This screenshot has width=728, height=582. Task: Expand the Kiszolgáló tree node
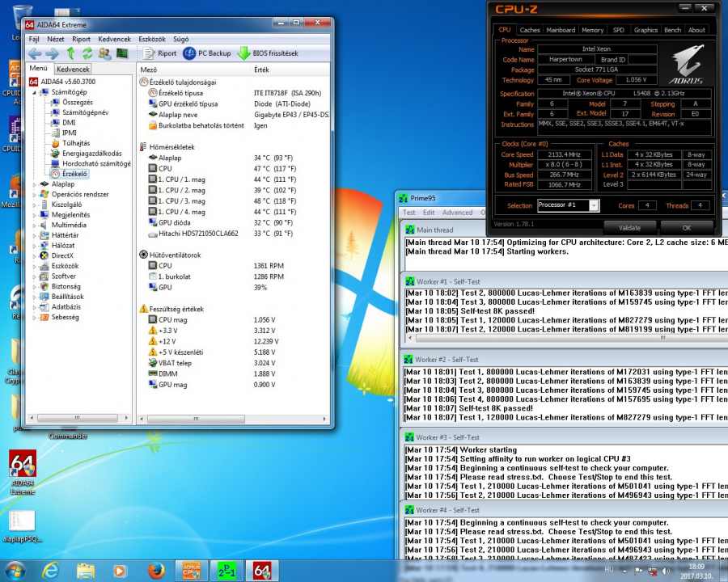34,205
